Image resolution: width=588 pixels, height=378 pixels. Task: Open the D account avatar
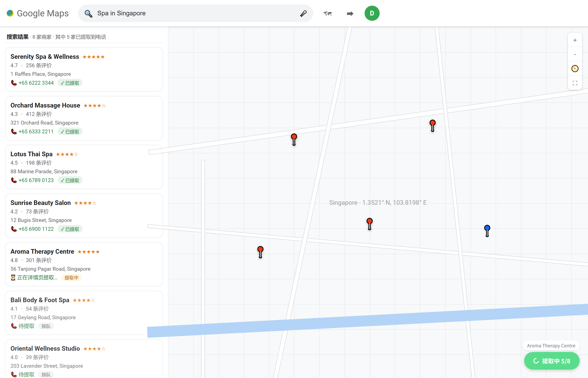pyautogui.click(x=372, y=13)
